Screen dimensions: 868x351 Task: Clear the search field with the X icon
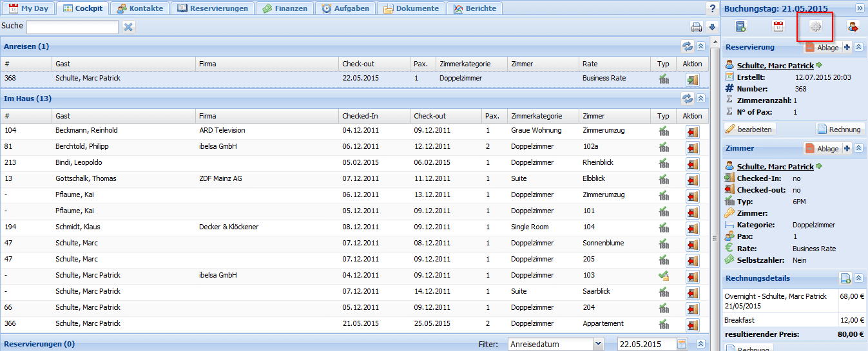[128, 27]
